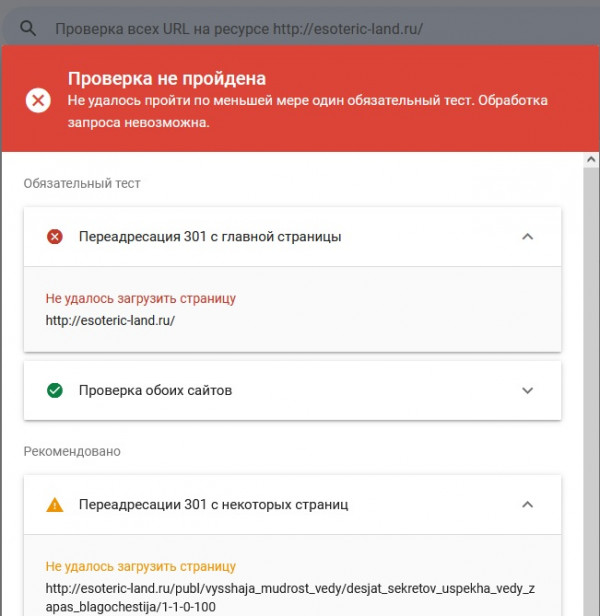Viewport: 600px width, 616px height.
Task: Click the white X error icon in red banner
Action: click(x=38, y=101)
